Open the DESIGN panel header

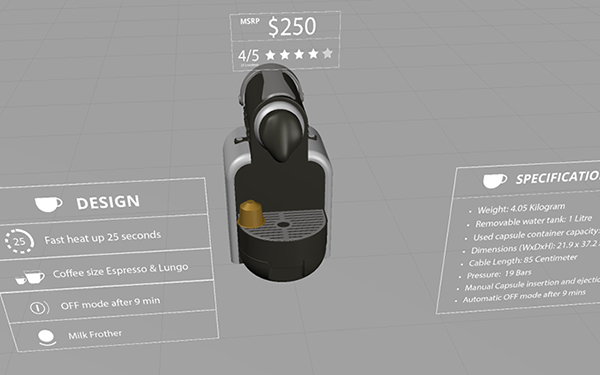point(103,199)
